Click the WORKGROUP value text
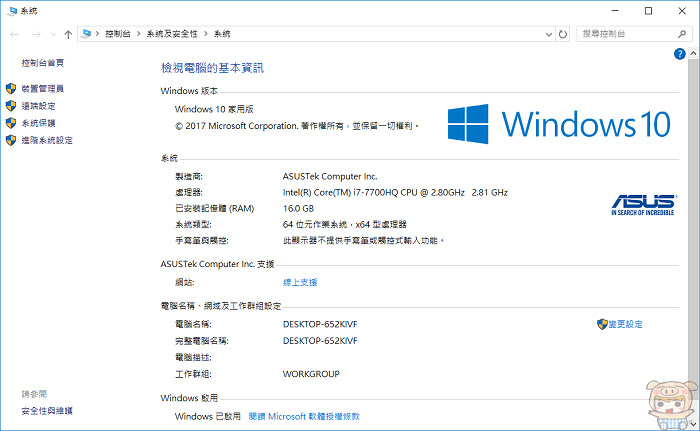The image size is (700, 431). point(311,374)
